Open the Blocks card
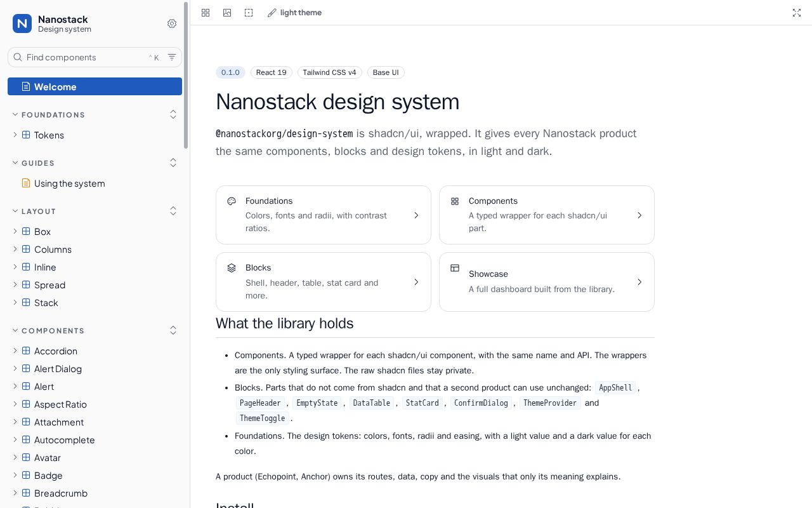Viewport: 812px width, 508px height. 324,282
